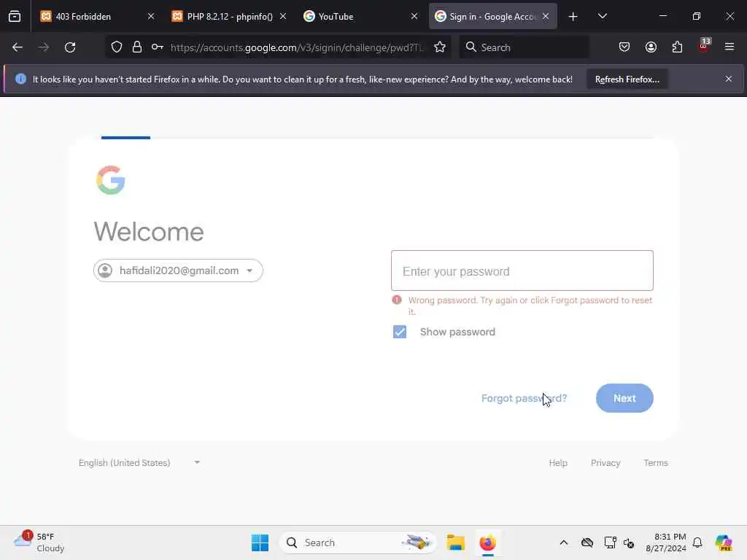The height and width of the screenshot is (560, 747).
Task: Open Privacy link
Action: point(605,463)
